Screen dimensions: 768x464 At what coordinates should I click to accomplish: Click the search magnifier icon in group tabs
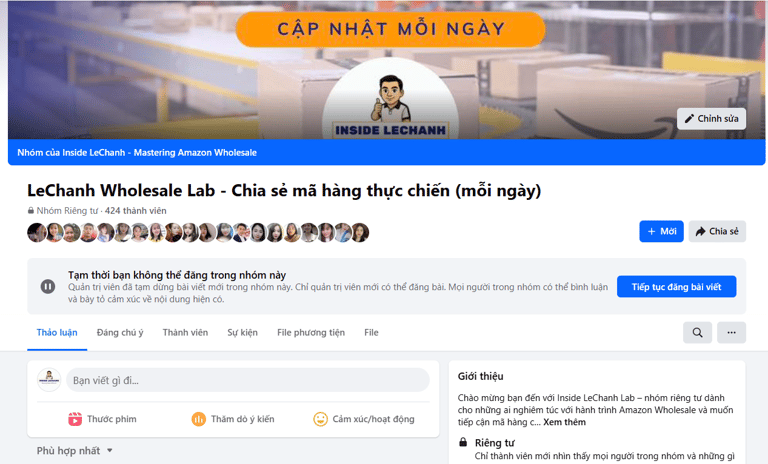pyautogui.click(x=697, y=333)
